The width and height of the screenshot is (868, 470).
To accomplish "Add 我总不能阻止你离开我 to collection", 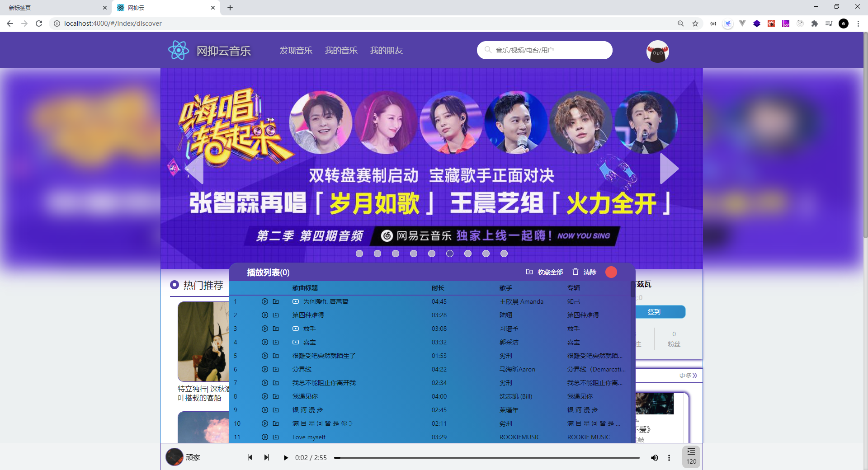I will point(276,383).
